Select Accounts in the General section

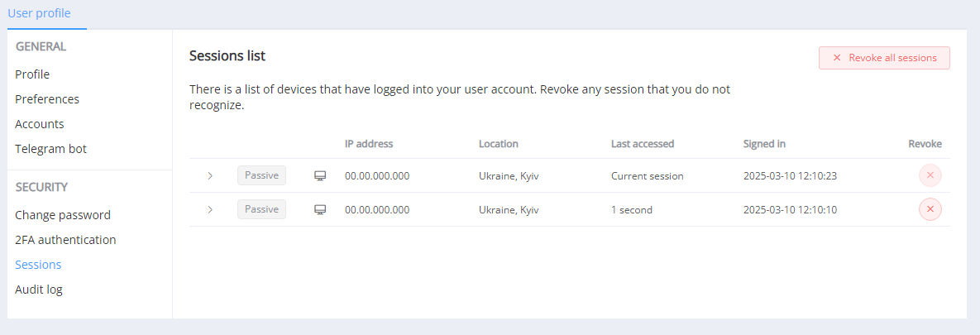[40, 124]
